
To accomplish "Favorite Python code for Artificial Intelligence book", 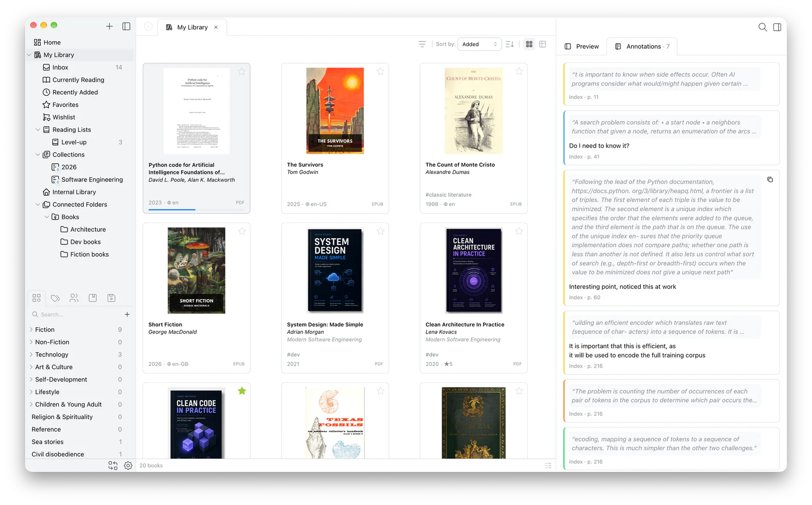I will (242, 71).
